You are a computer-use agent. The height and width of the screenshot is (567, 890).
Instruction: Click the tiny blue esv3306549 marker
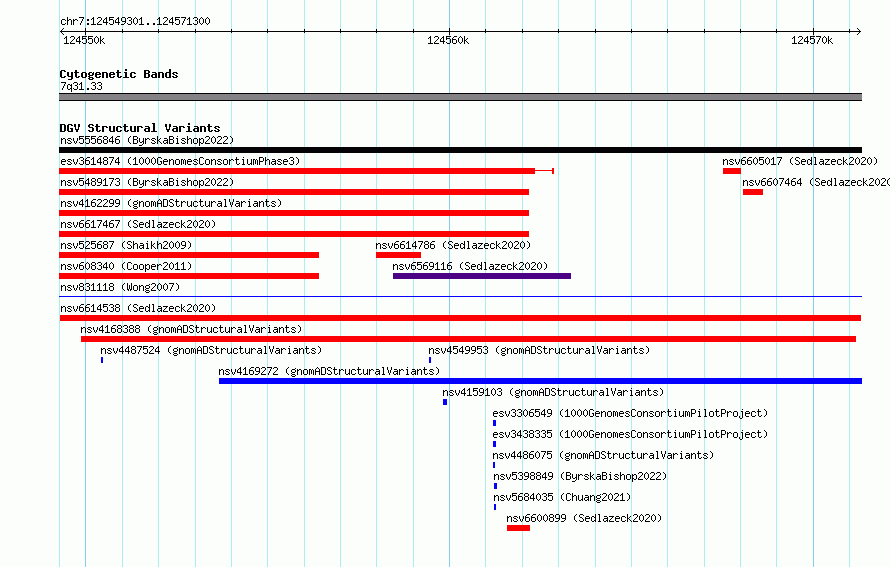(x=494, y=423)
